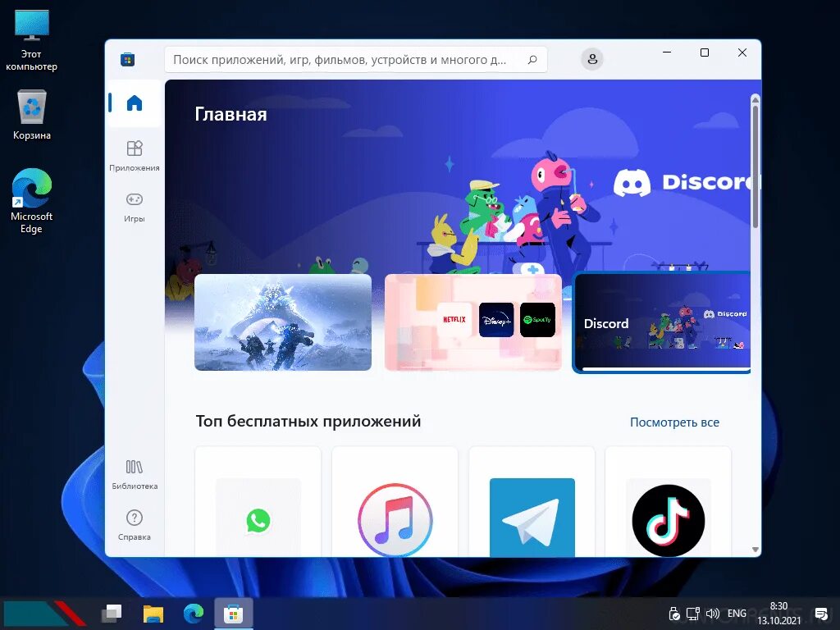Viewport: 840px width, 630px height.
Task: Click the Microsoft Store taskbar icon
Action: click(x=234, y=614)
